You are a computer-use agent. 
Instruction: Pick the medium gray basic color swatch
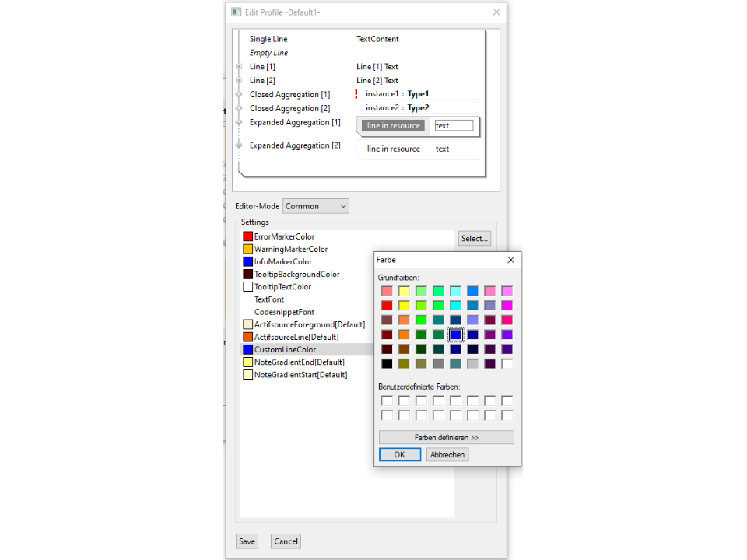coord(438,364)
